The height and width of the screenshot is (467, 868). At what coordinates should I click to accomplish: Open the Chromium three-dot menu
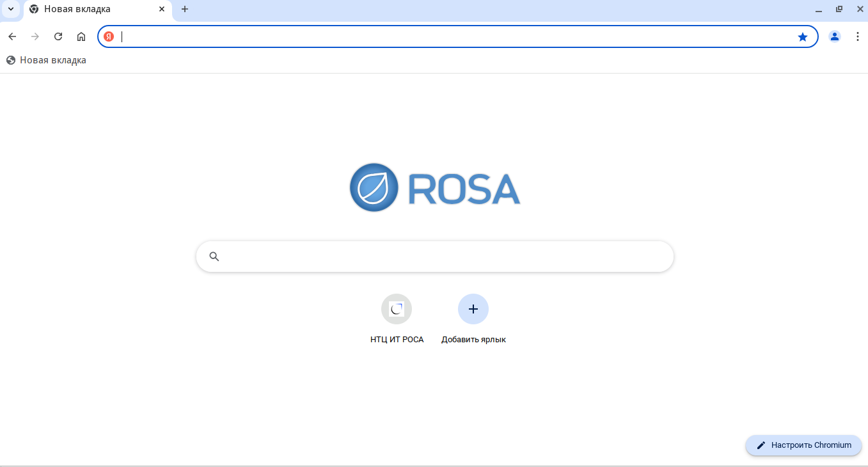858,36
